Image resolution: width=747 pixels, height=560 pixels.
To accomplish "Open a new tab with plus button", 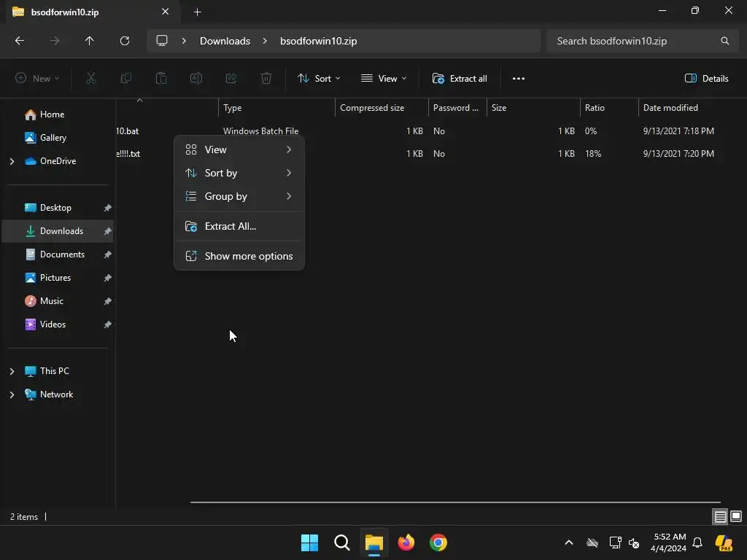I will pyautogui.click(x=197, y=12).
